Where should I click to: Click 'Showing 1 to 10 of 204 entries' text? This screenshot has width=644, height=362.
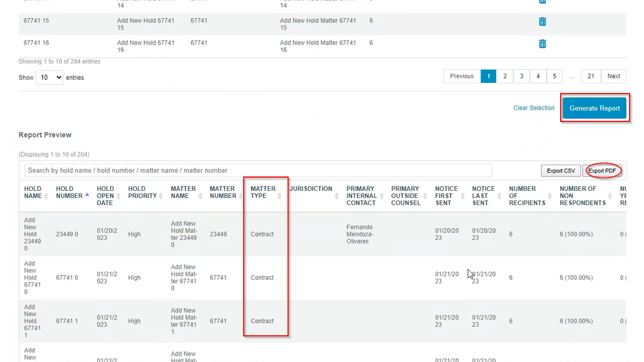click(59, 61)
